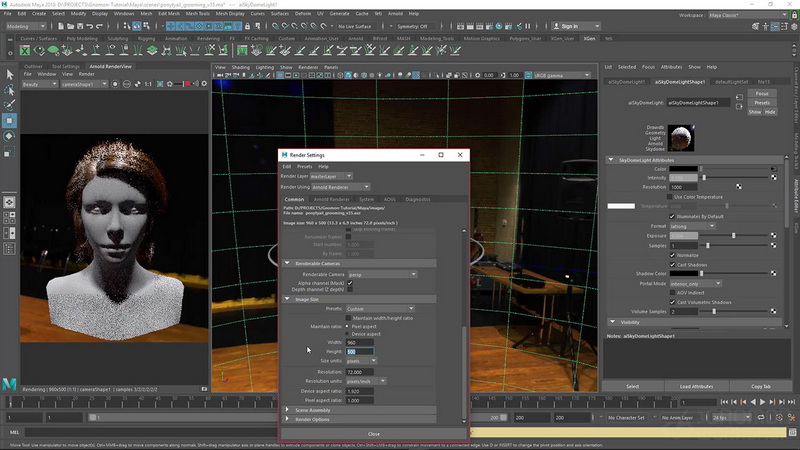Select the Paint Selection brush tool

(x=9, y=105)
